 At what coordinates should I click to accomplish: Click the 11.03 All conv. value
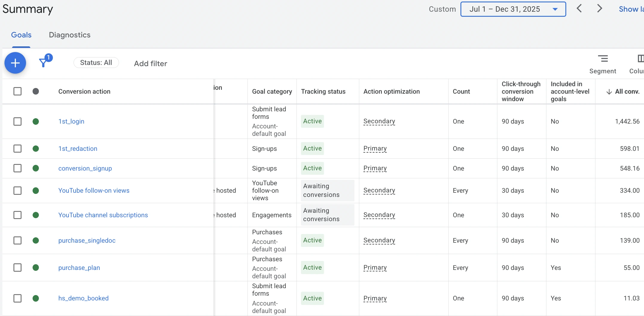tap(631, 298)
